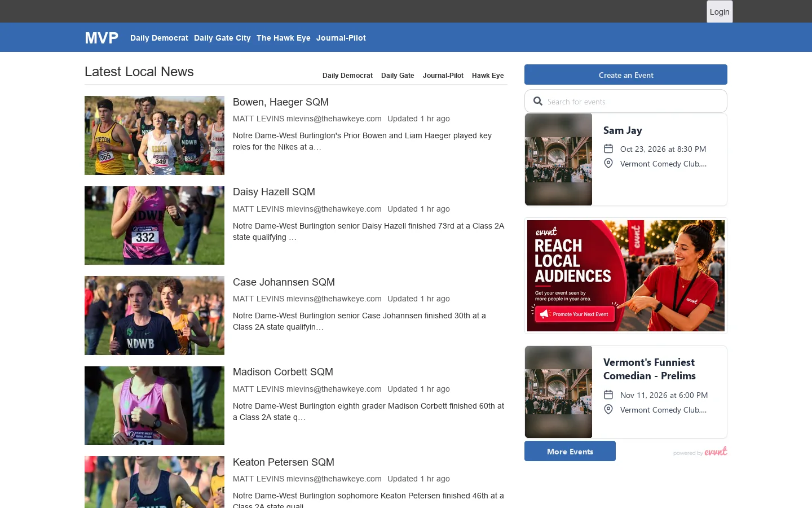Image resolution: width=812 pixels, height=508 pixels.
Task: Open the Vermont's Funniest Comedian event thumbnail
Action: tap(558, 392)
